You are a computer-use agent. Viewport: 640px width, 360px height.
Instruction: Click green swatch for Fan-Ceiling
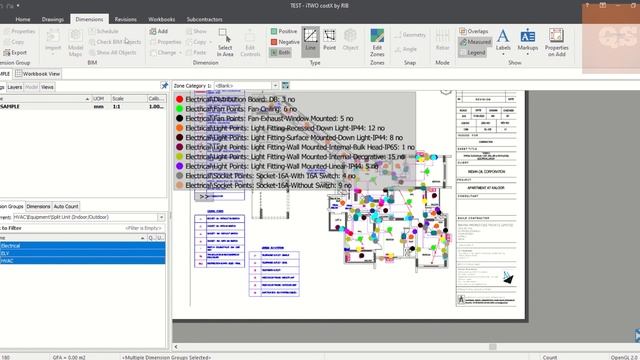point(179,109)
